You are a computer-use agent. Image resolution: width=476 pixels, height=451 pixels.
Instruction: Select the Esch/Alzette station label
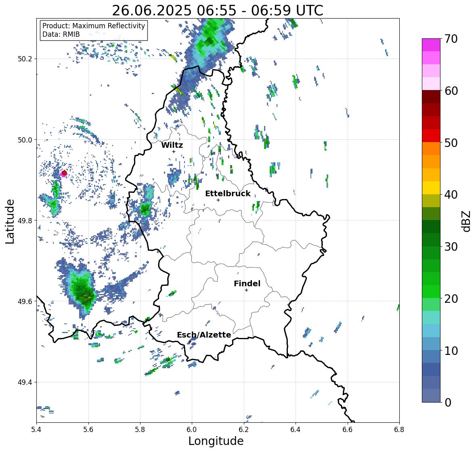click(x=204, y=335)
